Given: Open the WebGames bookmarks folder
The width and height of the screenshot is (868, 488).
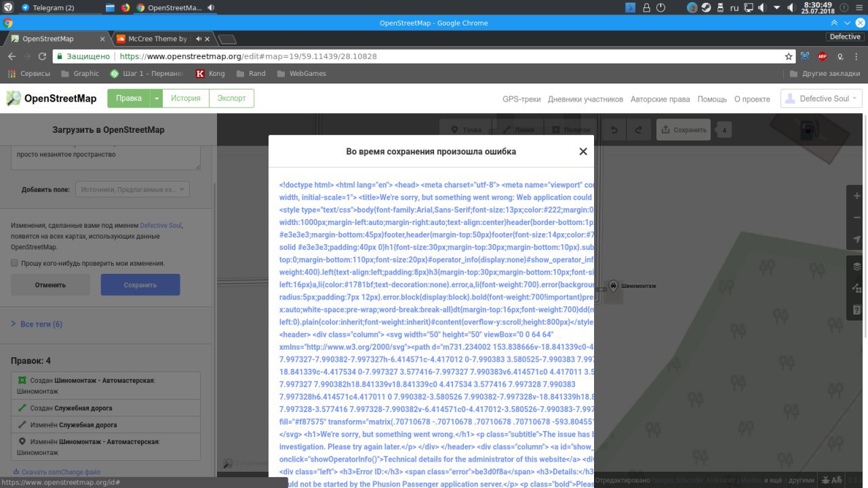Looking at the screenshot, I should pyautogui.click(x=301, y=73).
